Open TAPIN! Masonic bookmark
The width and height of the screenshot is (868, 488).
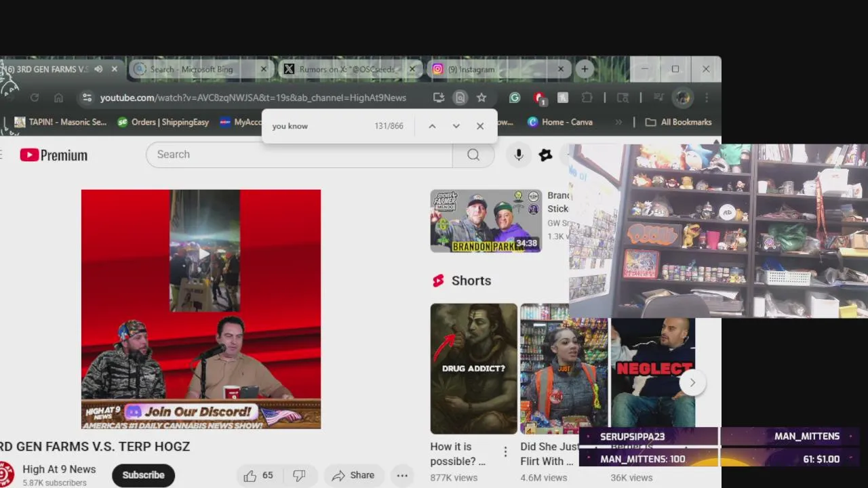pyautogui.click(x=61, y=122)
